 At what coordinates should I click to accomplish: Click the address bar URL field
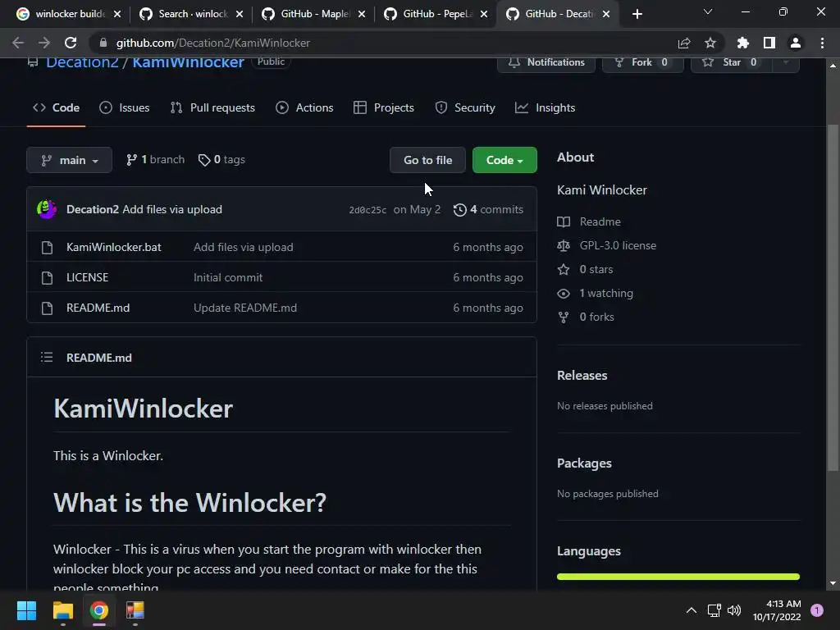(386, 43)
